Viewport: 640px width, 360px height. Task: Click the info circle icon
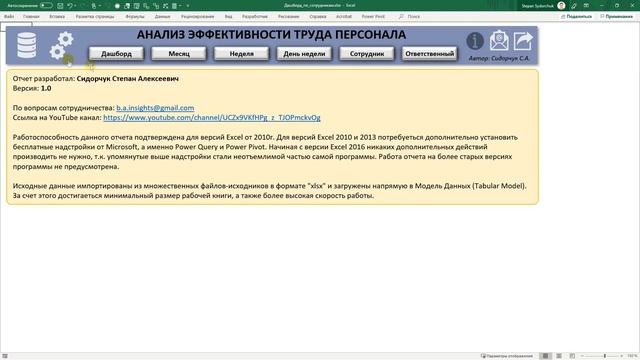(x=475, y=41)
